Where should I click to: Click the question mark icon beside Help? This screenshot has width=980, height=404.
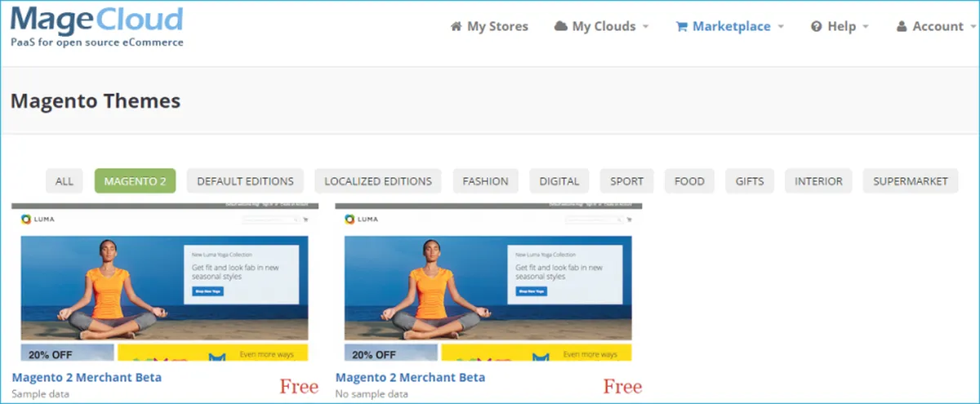click(816, 26)
